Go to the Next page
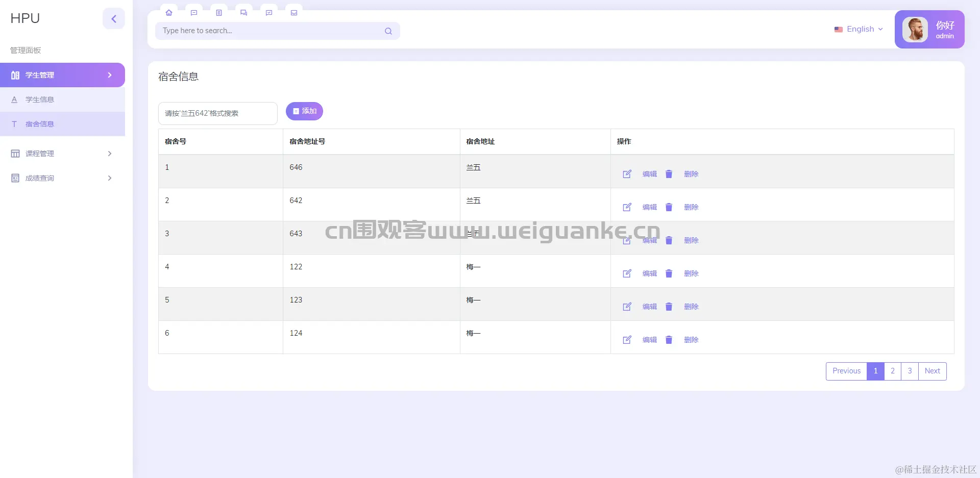The image size is (980, 478). coord(933,371)
